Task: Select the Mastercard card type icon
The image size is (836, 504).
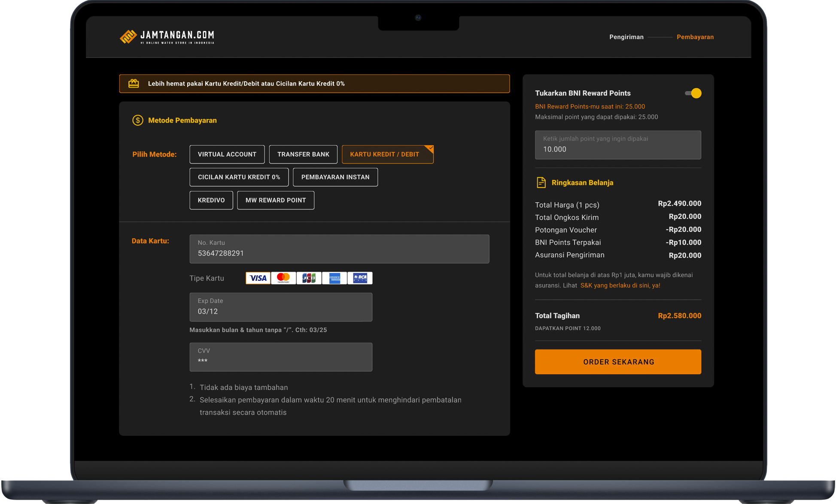Action: tap(283, 278)
